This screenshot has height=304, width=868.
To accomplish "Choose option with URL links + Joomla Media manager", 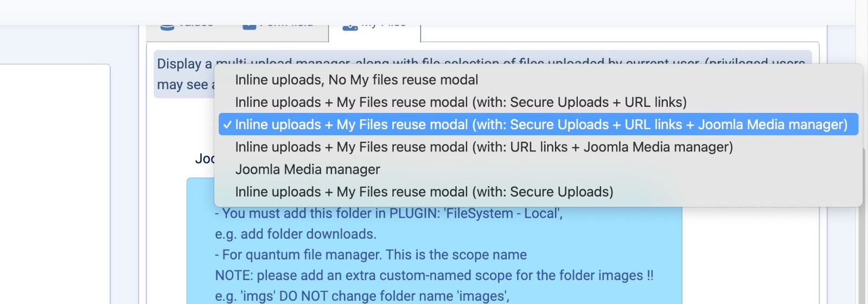I will pos(483,147).
